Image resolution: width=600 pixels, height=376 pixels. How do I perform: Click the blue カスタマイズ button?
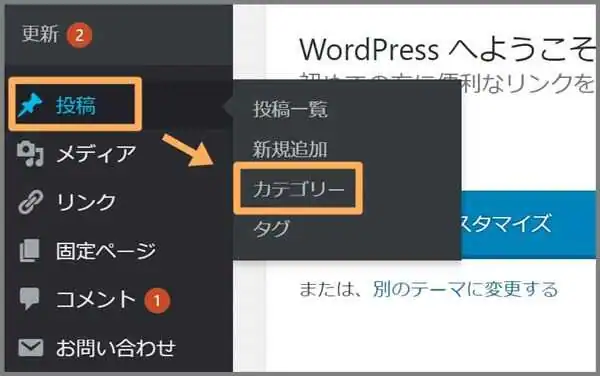click(x=530, y=224)
